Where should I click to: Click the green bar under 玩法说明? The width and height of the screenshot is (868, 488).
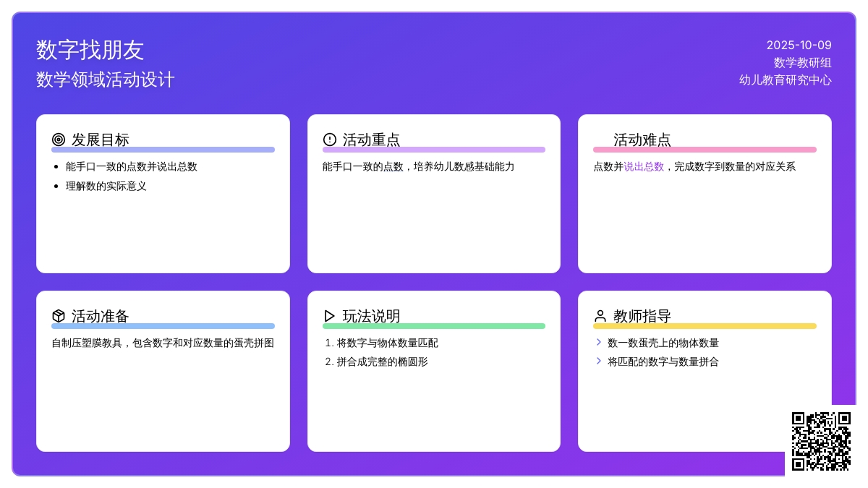(434, 326)
